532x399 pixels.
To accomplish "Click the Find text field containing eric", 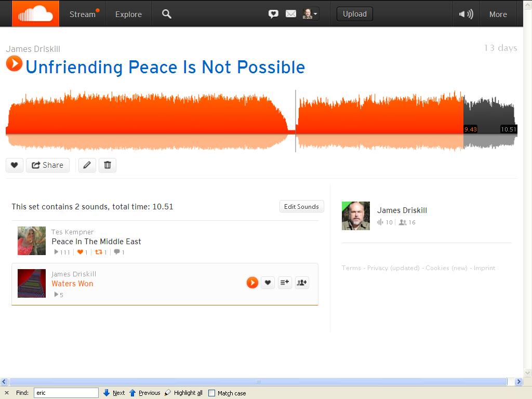I will (x=66, y=393).
